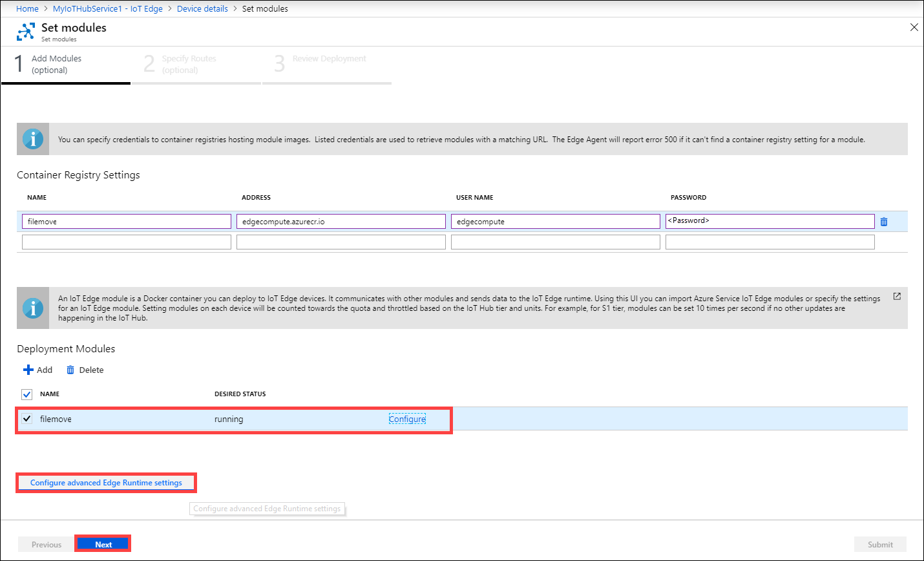
Task: Click the IoT Edge module info icon
Action: coord(32,308)
